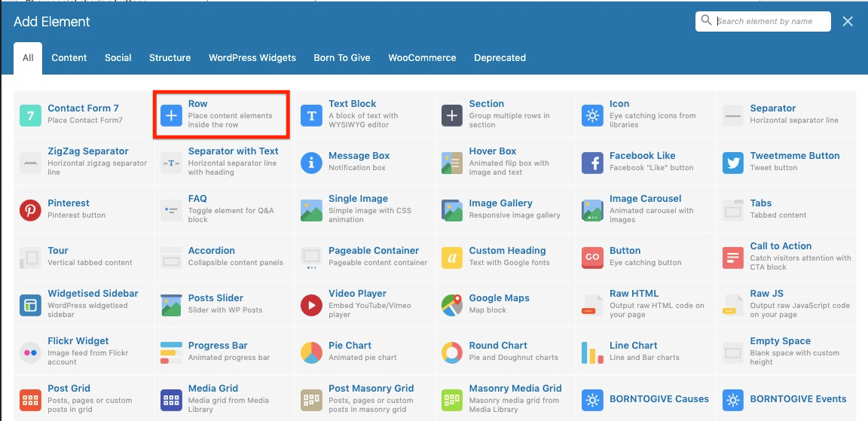The image size is (868, 421).
Task: Click the Flickr Widget icon
Action: coord(30,352)
